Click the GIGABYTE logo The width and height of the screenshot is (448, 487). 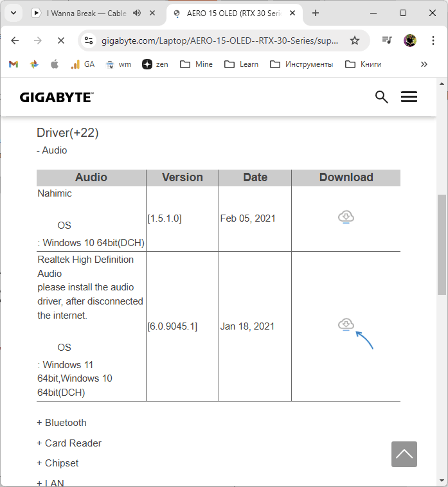tap(56, 97)
